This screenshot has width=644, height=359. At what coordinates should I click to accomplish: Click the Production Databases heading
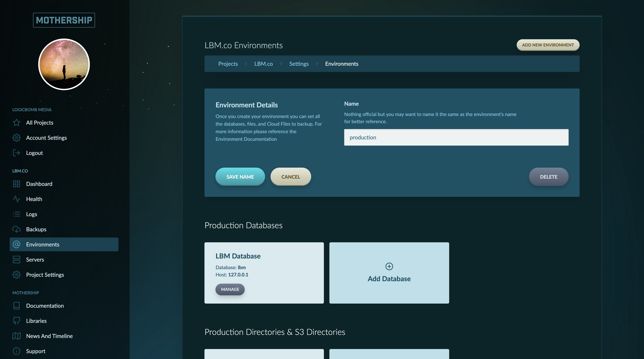click(244, 225)
